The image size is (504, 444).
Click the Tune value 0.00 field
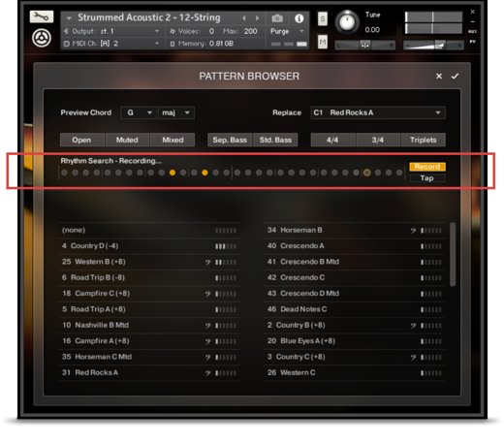pos(372,30)
